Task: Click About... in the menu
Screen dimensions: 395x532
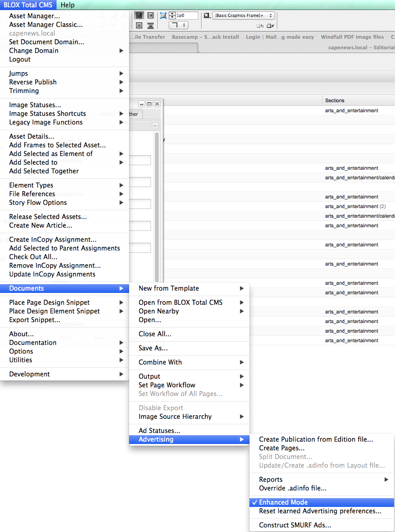Action: [x=64, y=334]
